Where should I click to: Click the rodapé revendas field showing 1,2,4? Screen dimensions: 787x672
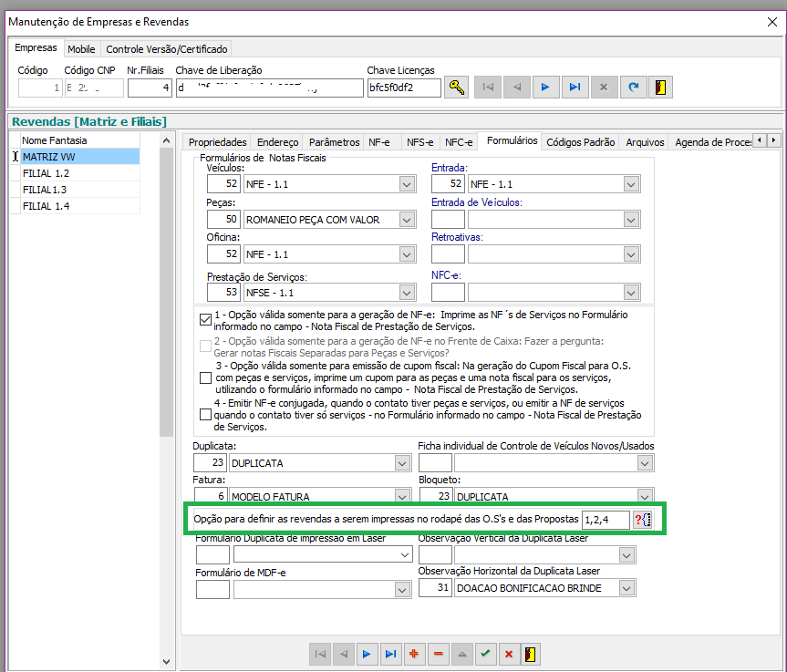pyautogui.click(x=606, y=520)
